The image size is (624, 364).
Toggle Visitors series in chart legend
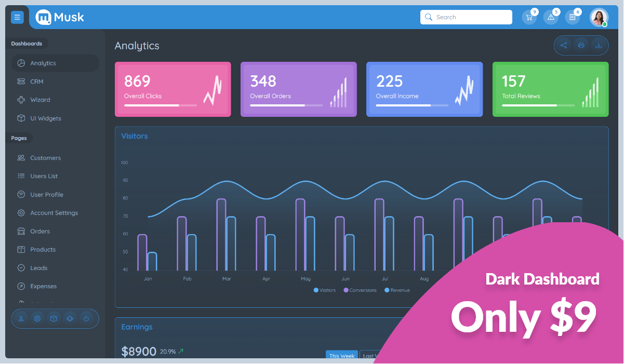tap(324, 290)
